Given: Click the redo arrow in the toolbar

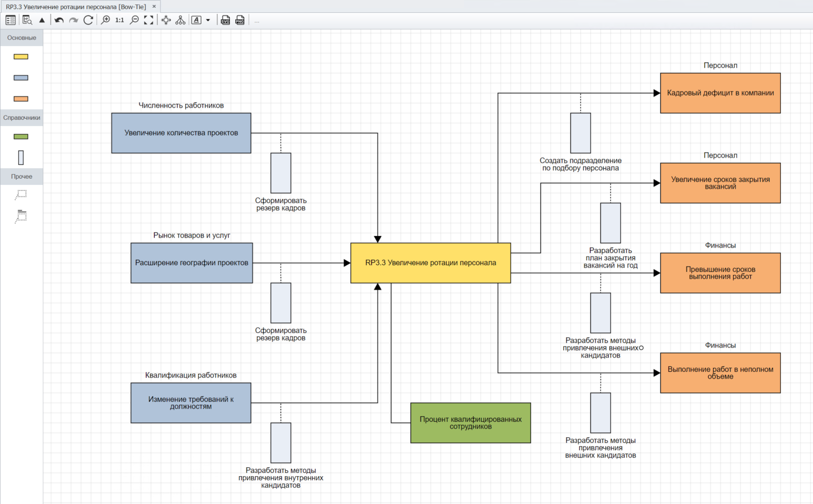Looking at the screenshot, I should coord(73,20).
